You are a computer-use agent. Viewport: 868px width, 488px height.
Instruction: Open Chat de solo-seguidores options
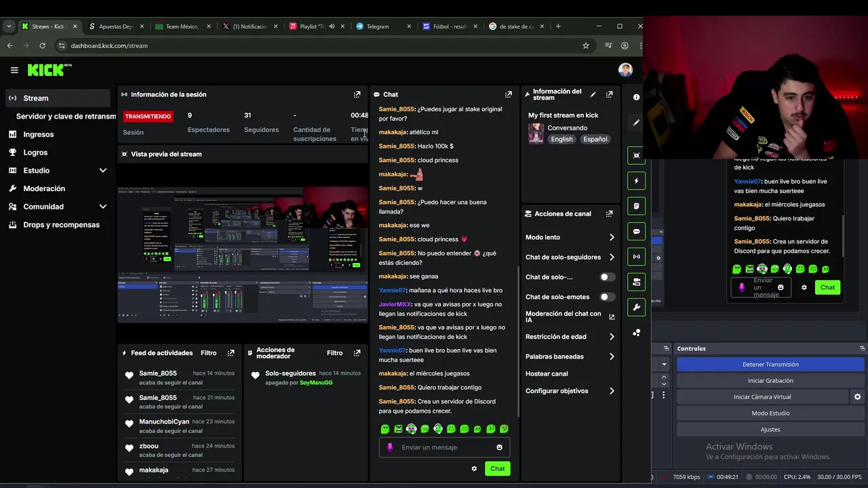(570, 257)
